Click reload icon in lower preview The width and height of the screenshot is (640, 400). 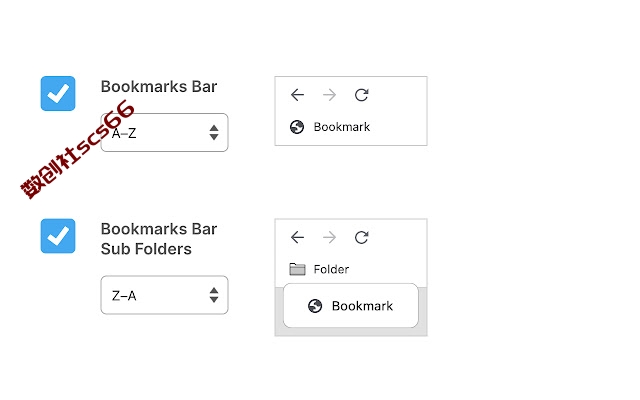click(x=362, y=237)
